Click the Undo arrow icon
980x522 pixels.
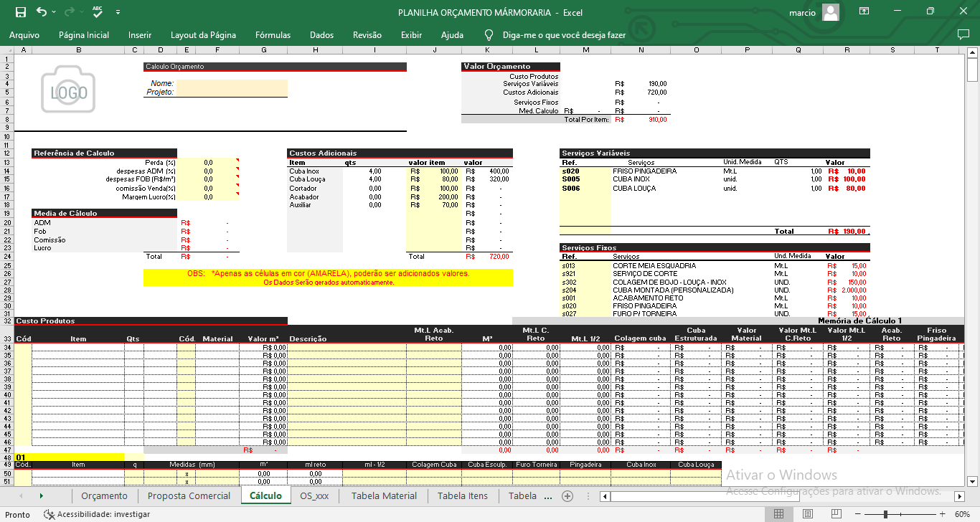[41, 12]
